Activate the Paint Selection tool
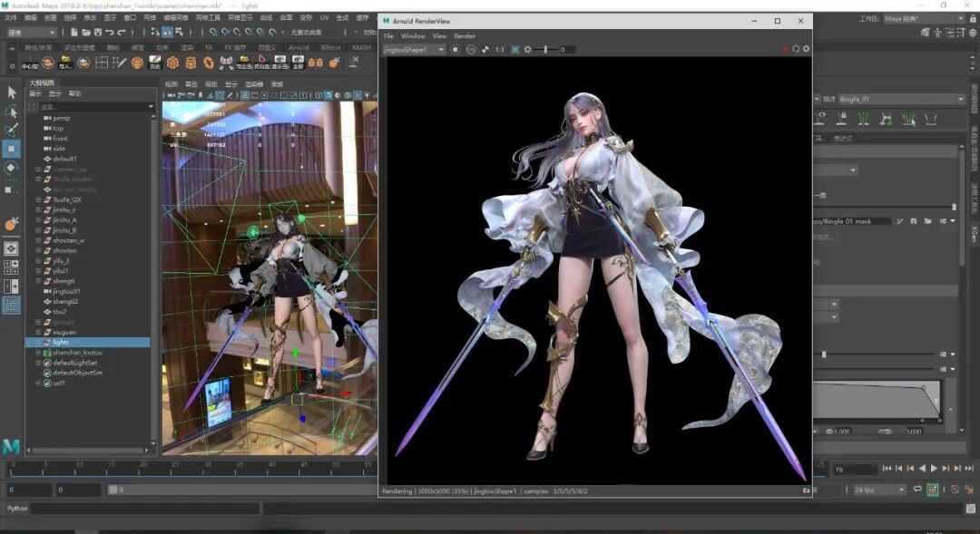This screenshot has width=980, height=534. [x=12, y=130]
